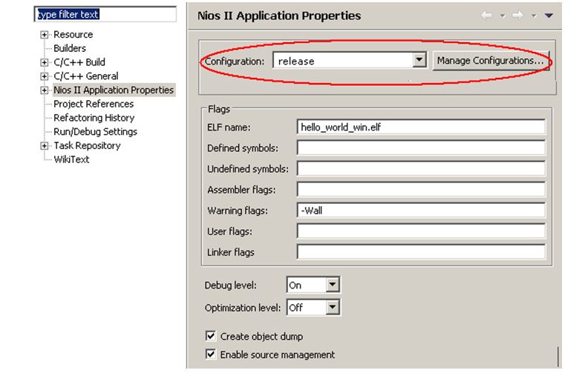This screenshot has width=588, height=373.
Task: Open the back history dropdown arrow
Action: click(x=502, y=16)
